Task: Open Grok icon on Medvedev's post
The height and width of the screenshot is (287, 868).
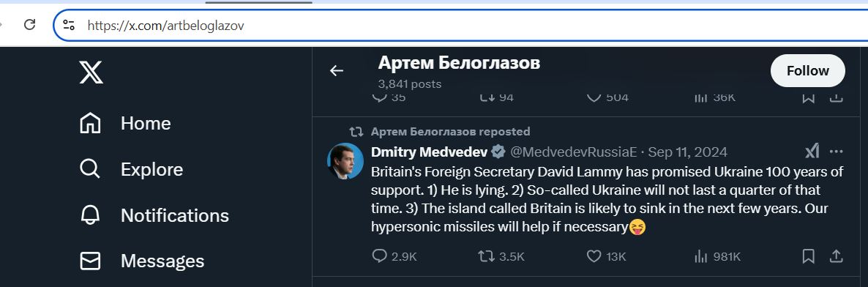Action: click(x=812, y=151)
